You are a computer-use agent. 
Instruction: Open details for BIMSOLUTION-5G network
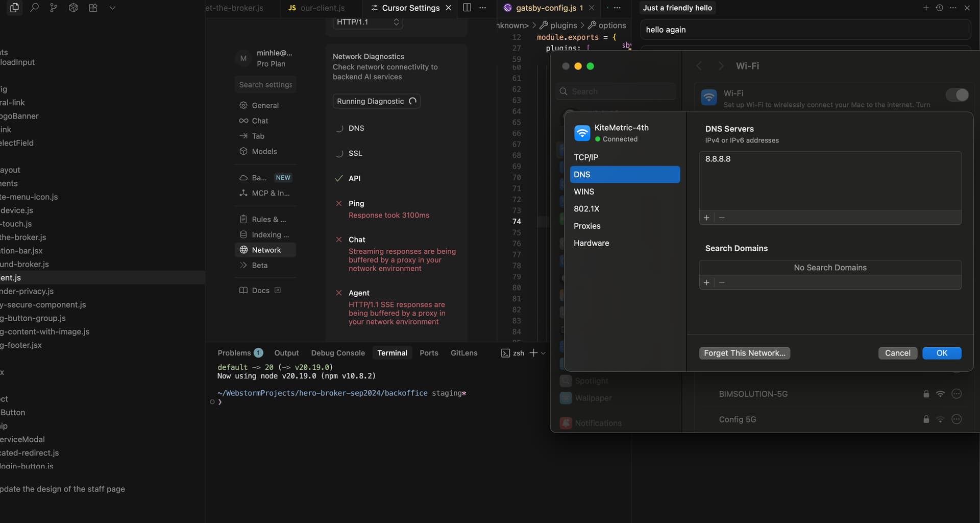click(957, 394)
